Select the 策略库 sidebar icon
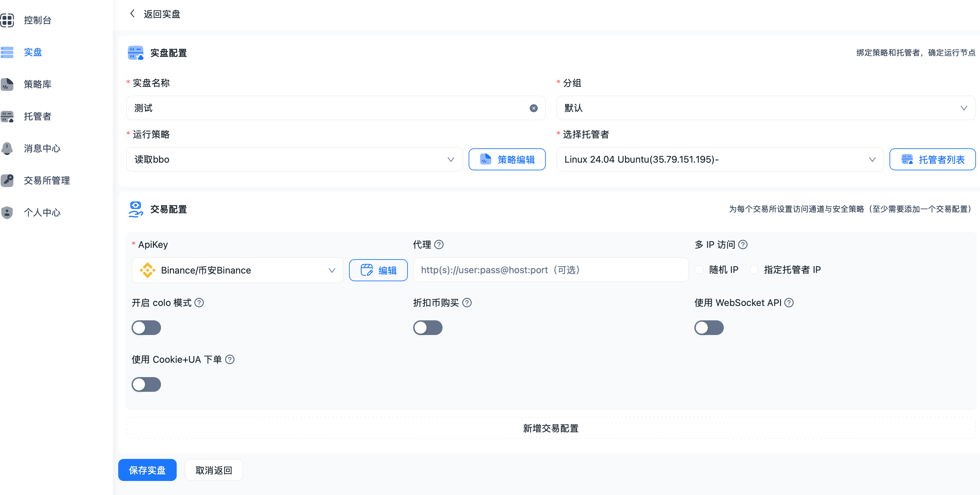 (x=7, y=85)
